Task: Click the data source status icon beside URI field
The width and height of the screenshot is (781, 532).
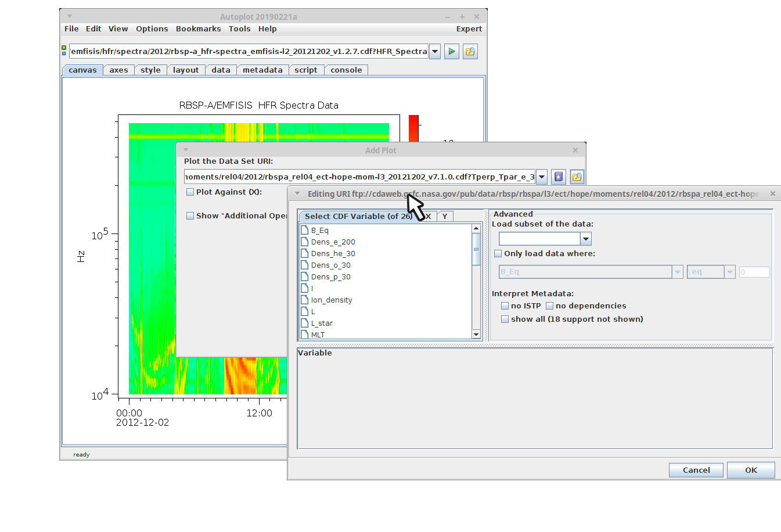Action: (x=64, y=51)
